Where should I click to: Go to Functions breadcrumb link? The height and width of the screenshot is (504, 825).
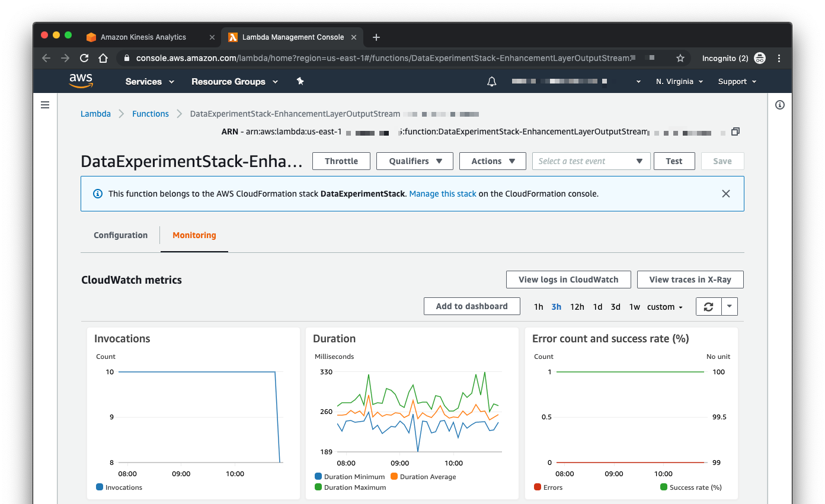click(151, 114)
